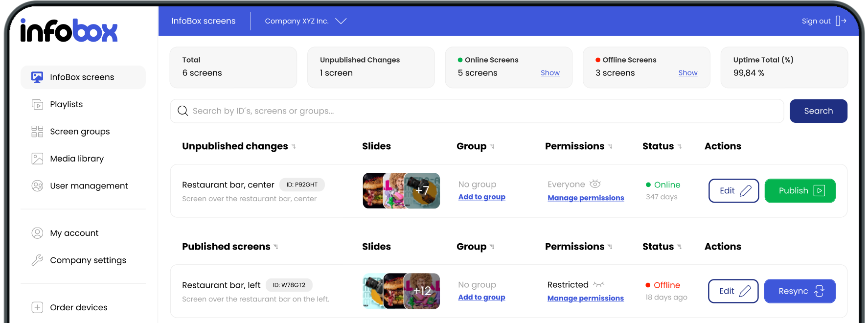The image size is (868, 323).
Task: Click the Unpublished Changes card
Action: [371, 68]
